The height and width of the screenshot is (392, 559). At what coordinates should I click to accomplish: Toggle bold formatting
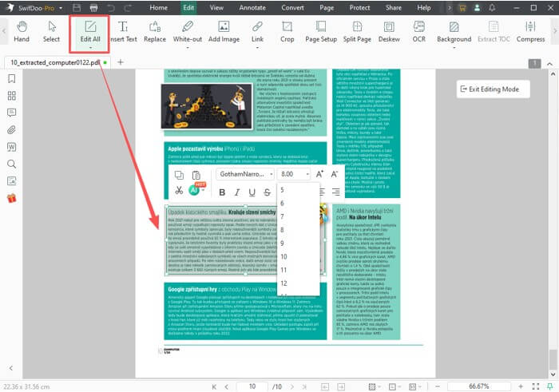(222, 192)
